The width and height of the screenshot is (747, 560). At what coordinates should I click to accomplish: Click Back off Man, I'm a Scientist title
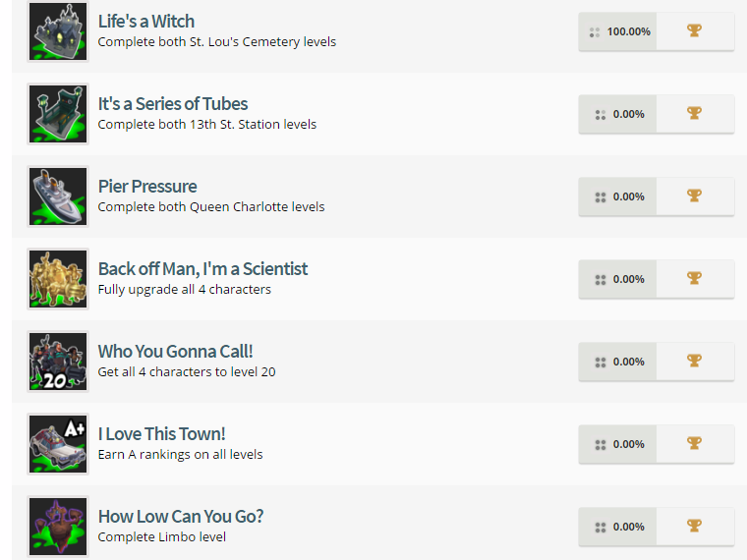tap(202, 269)
